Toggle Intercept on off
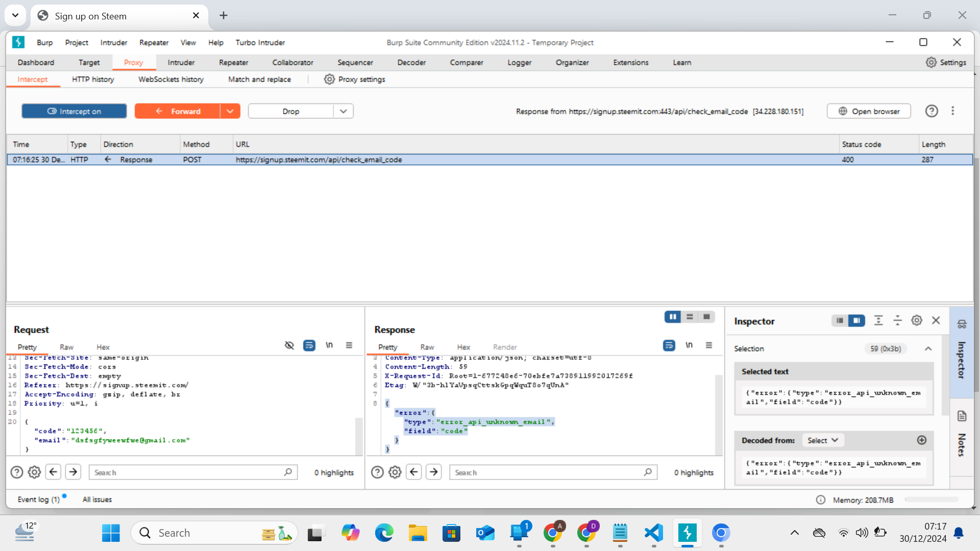Screen dimensions: 980x551 pyautogui.click(x=73, y=111)
